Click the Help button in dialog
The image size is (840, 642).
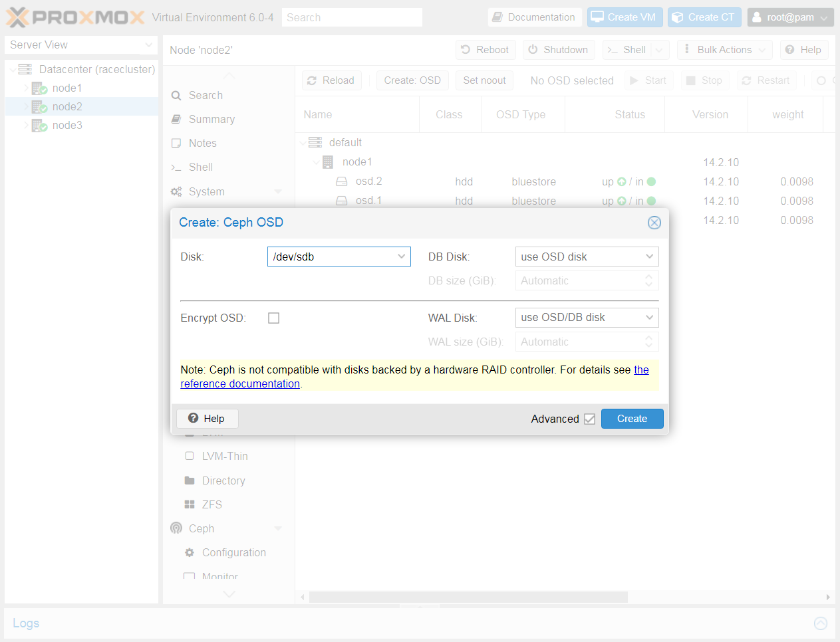tap(207, 419)
